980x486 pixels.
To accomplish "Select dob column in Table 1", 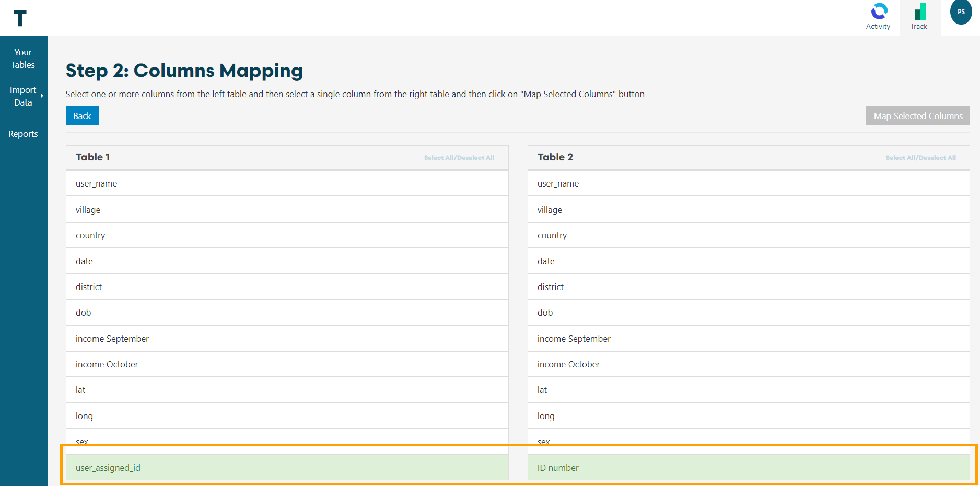I will [x=287, y=313].
